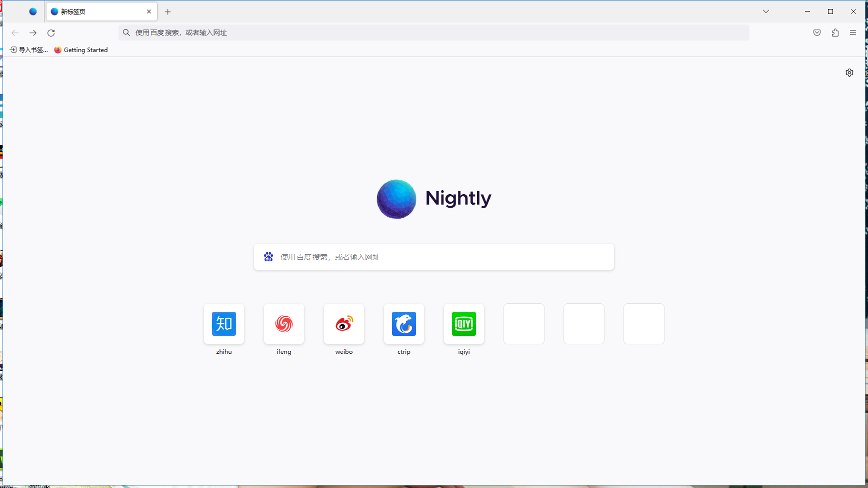The width and height of the screenshot is (868, 488).
Task: Expand the list all tabs dropdown
Action: point(766,12)
